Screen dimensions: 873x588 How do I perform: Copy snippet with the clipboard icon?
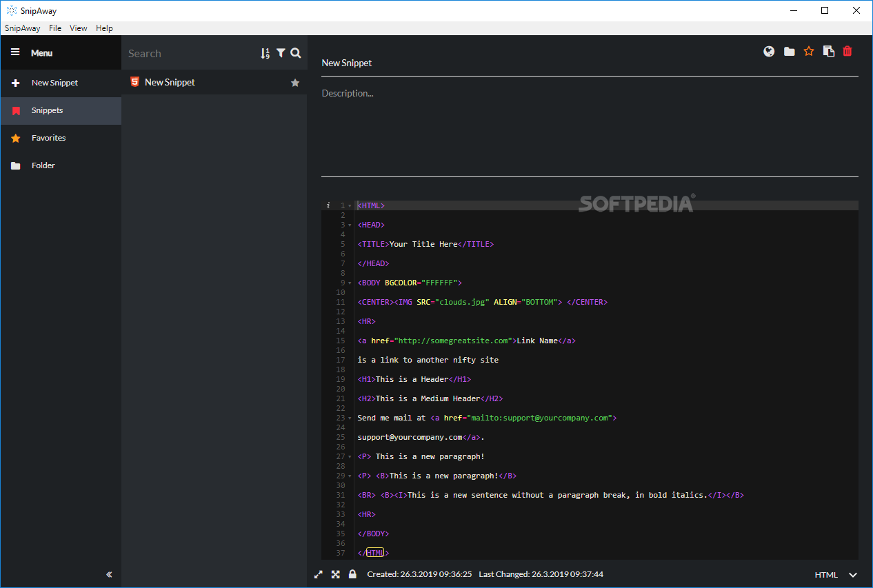coord(829,51)
